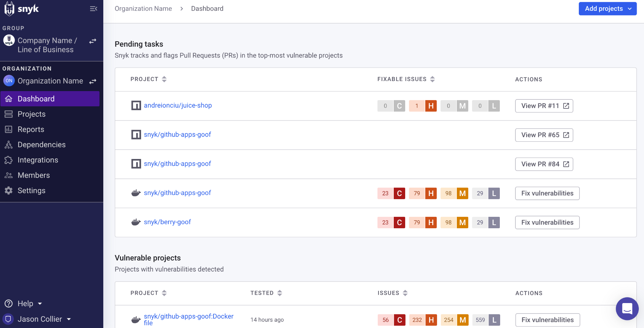This screenshot has height=328, width=644.
Task: Click the Company Name group avatar
Action: tap(9, 41)
